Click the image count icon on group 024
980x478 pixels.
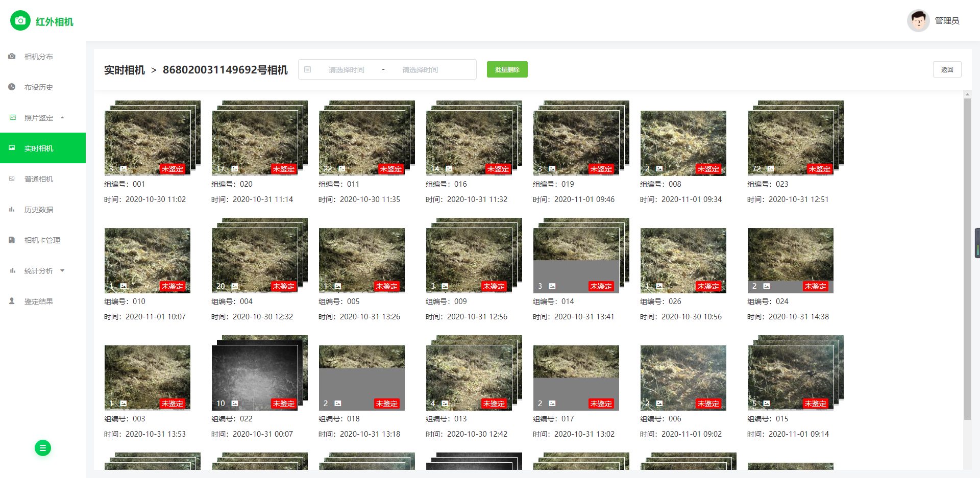tap(767, 286)
